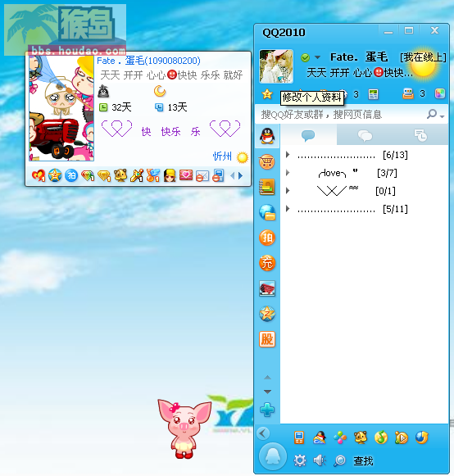Open the color skin changer icon
Screen dimensions: 454x476
tap(440, 93)
